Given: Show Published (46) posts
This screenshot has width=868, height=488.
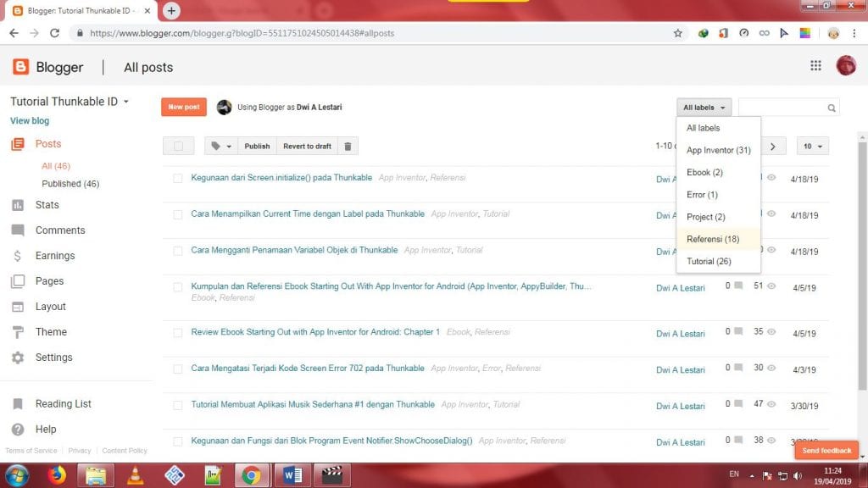Looking at the screenshot, I should (70, 184).
